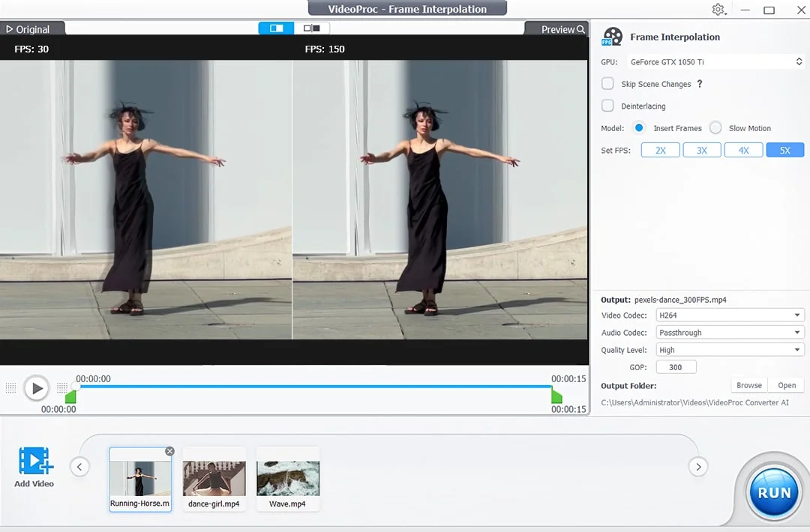Image resolution: width=810 pixels, height=532 pixels.
Task: Click the settings gear icon
Action: [x=718, y=9]
